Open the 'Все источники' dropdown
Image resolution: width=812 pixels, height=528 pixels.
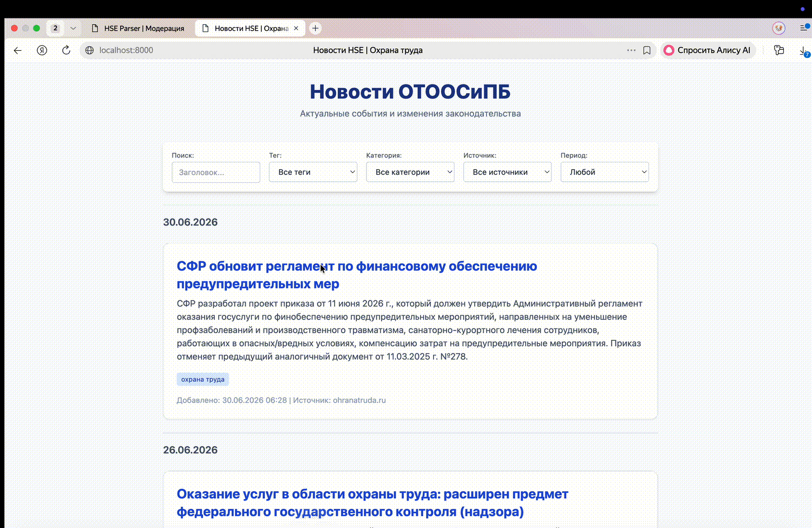pos(507,172)
